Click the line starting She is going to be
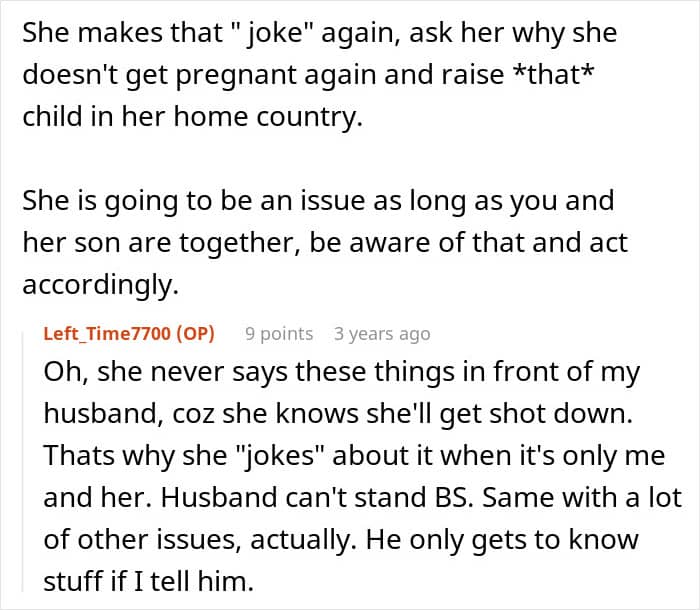The image size is (700, 610). pos(318,201)
